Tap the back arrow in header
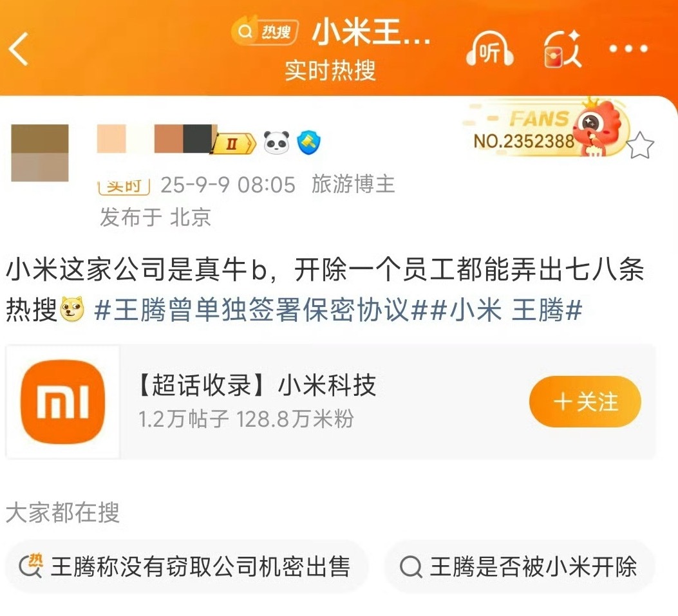Screen dimensions: 678x616 pyautogui.click(x=19, y=48)
